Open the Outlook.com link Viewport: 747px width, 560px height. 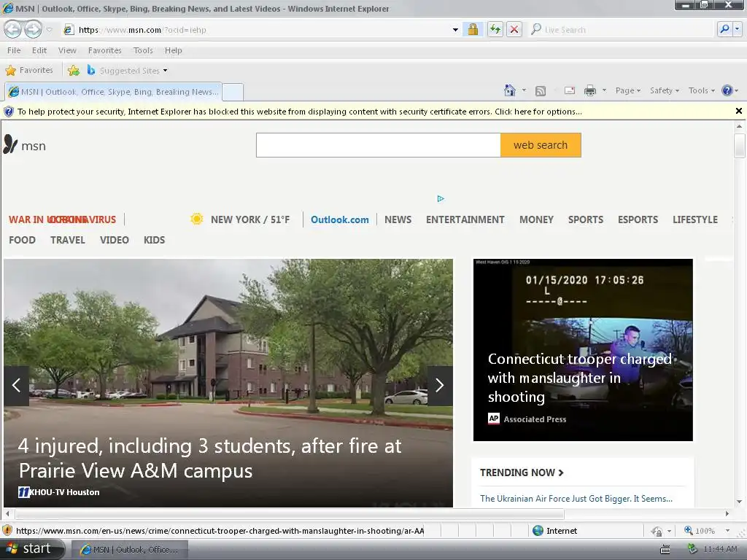pos(340,219)
